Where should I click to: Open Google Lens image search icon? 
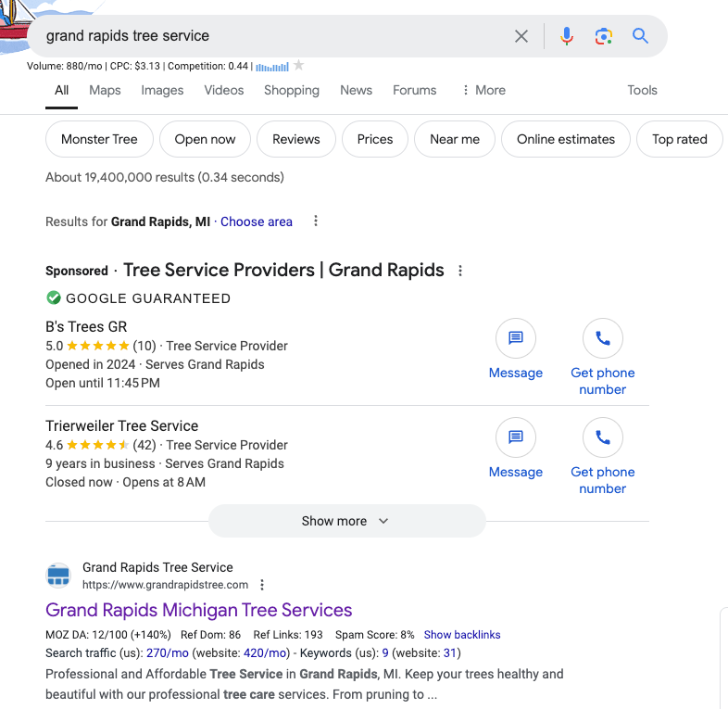(x=604, y=36)
